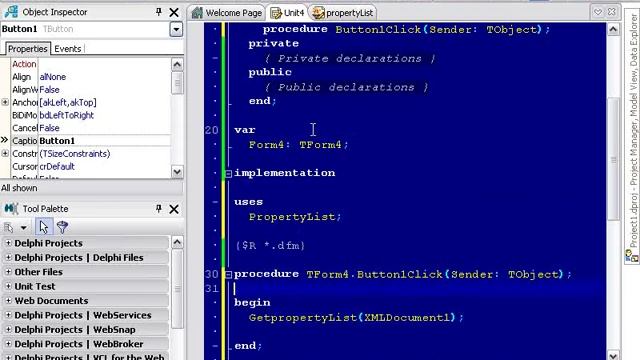Image resolution: width=640 pixels, height=360 pixels.
Task: Expand the Constraints property
Action: [5, 153]
